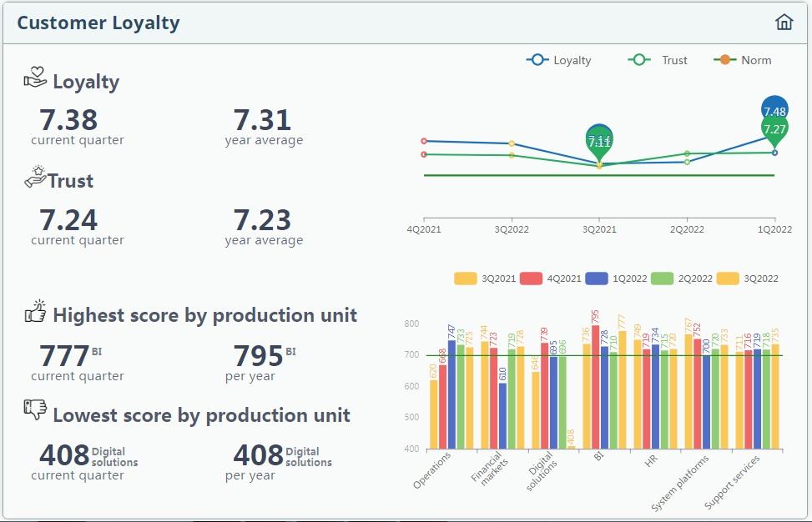
Task: Click the 1Q2022 label on line chart axis
Action: [774, 228]
